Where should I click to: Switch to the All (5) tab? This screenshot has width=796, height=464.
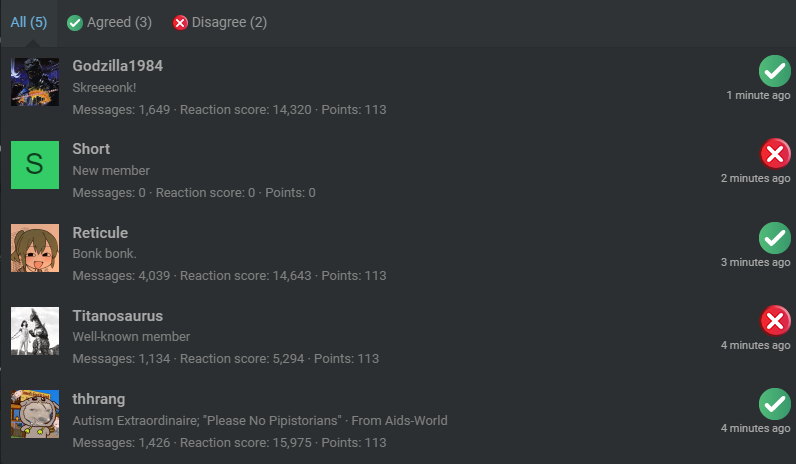coord(28,22)
